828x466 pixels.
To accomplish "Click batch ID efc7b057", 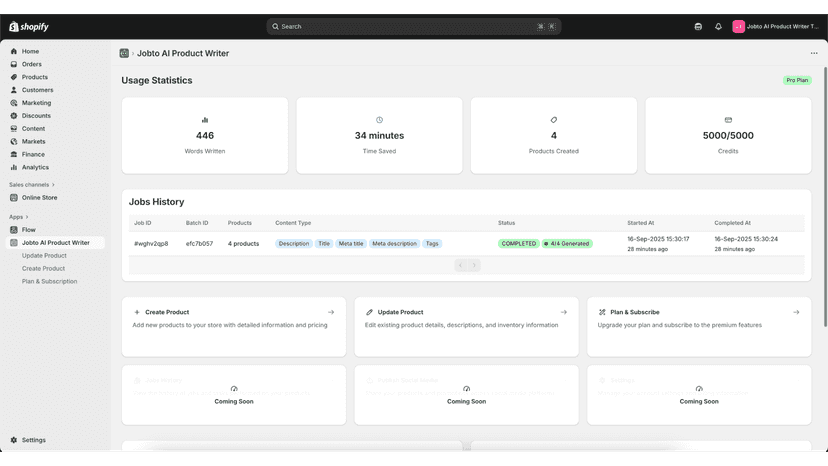I will tap(199, 244).
